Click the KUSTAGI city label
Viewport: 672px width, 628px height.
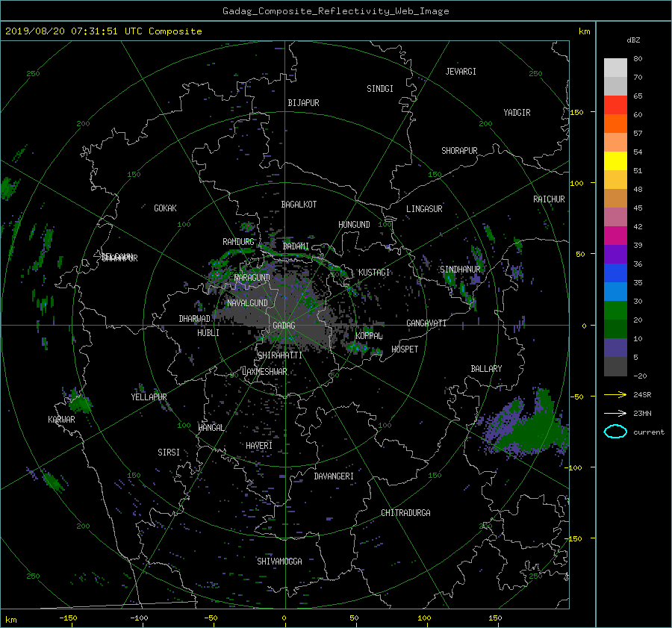pyautogui.click(x=374, y=273)
